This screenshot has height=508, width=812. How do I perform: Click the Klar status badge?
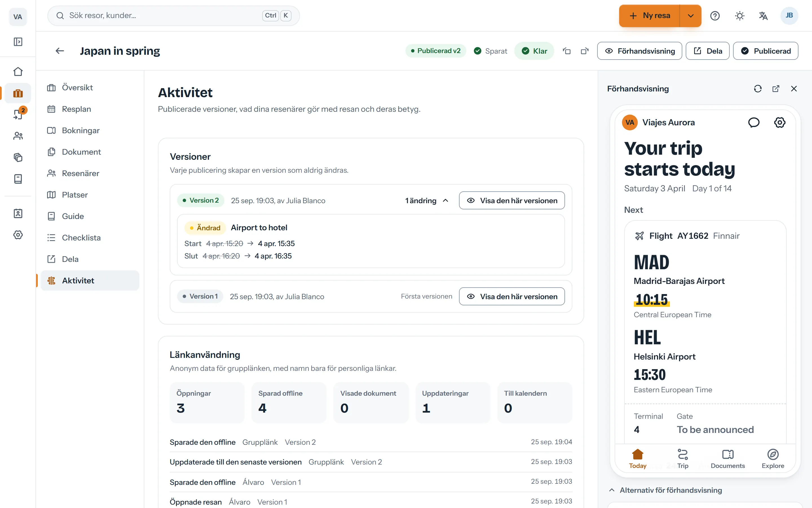pos(534,51)
